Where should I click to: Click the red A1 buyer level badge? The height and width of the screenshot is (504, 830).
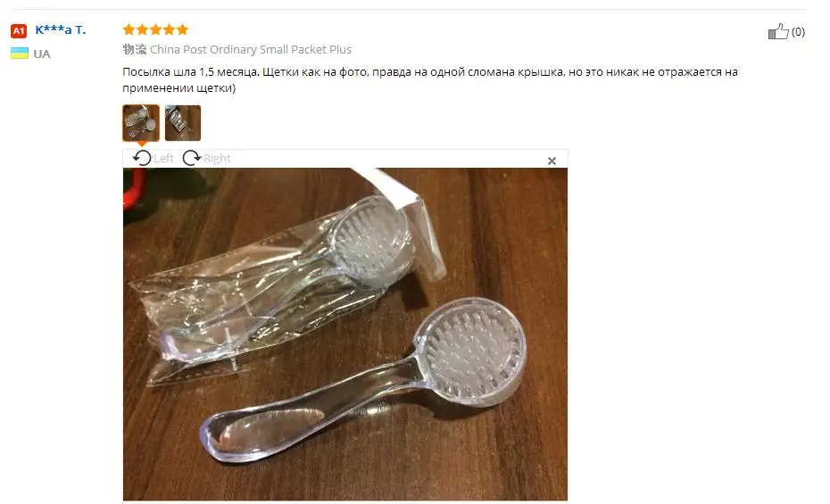pyautogui.click(x=19, y=30)
